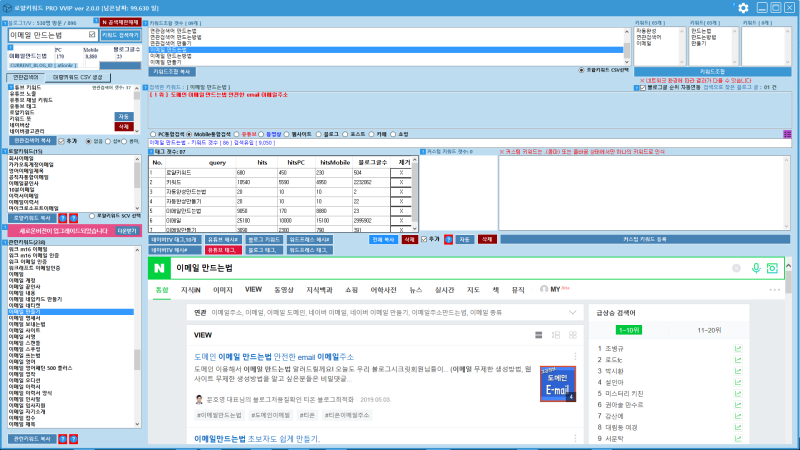Click the green Naver N logo
Screen dimensions: 800x450
click(159, 268)
